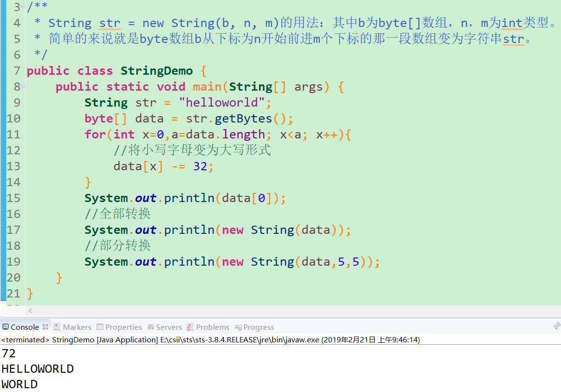Click the Console view icon

click(5, 327)
